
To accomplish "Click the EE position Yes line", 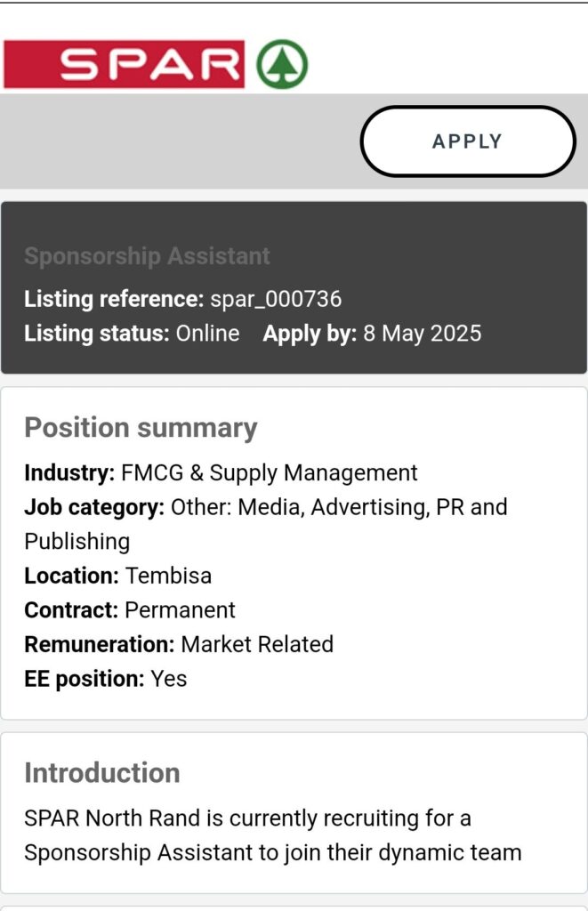I will point(106,679).
